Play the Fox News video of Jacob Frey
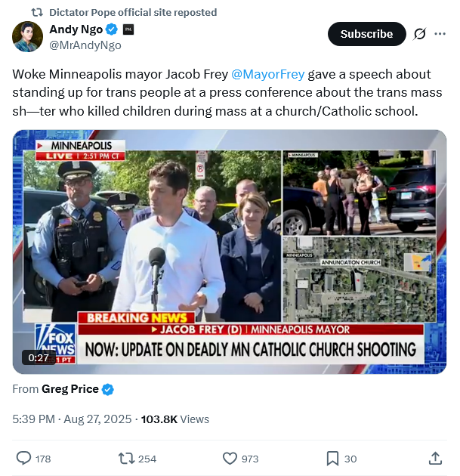This screenshot has height=476, width=460. [229, 252]
